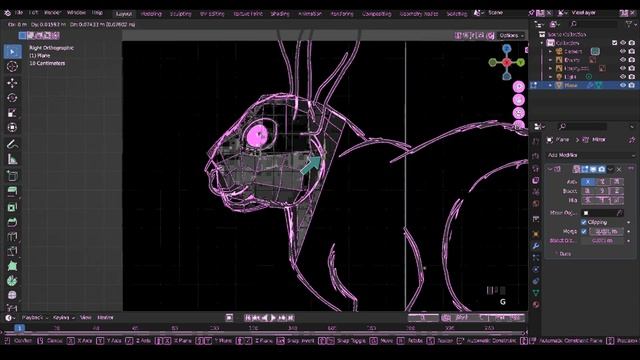
Task: Toggle visibility eye of Camera object
Action: pyautogui.click(x=623, y=51)
